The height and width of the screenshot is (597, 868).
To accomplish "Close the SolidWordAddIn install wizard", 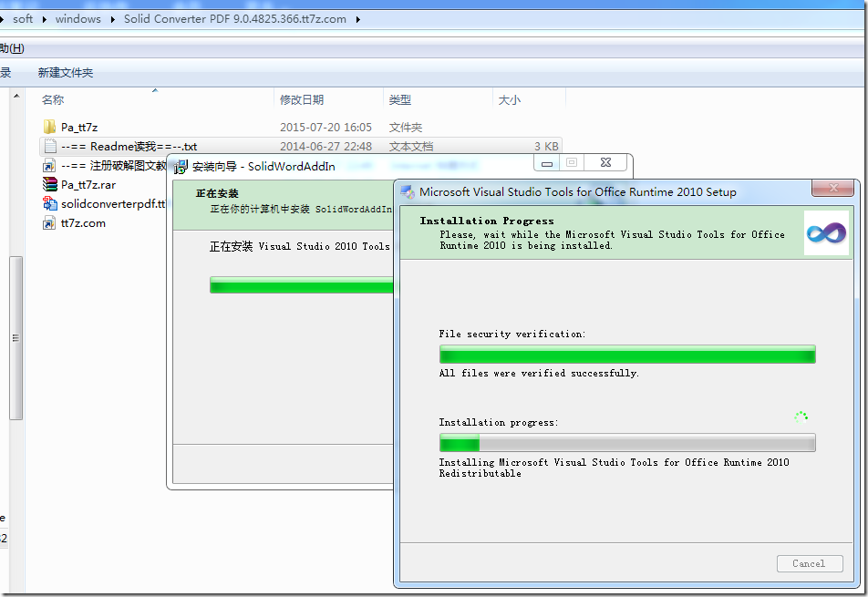I will click(605, 162).
